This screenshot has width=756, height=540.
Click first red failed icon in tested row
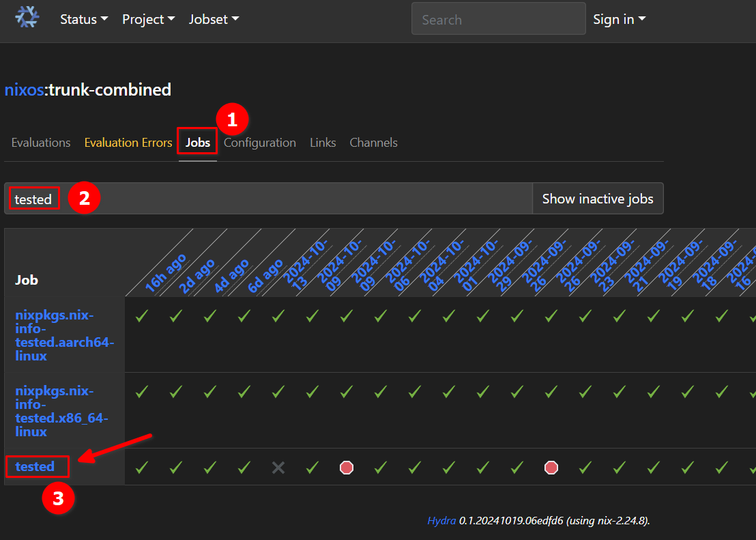347,468
